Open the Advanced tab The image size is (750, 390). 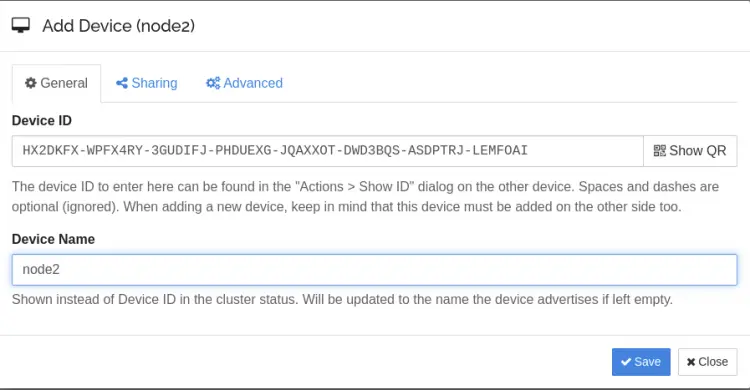click(x=244, y=83)
